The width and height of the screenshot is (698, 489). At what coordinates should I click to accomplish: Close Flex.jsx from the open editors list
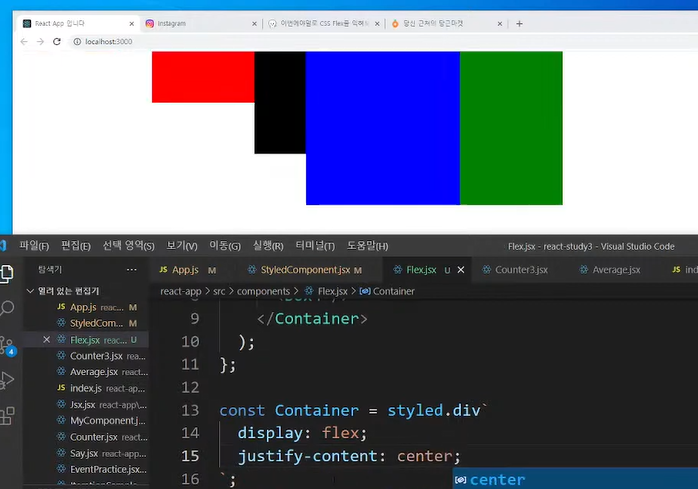[46, 340]
